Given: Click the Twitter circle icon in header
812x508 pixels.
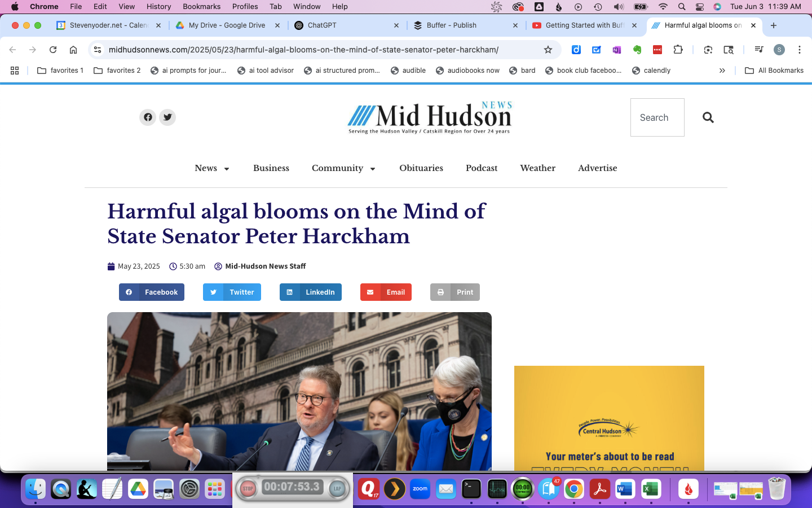Looking at the screenshot, I should (167, 117).
